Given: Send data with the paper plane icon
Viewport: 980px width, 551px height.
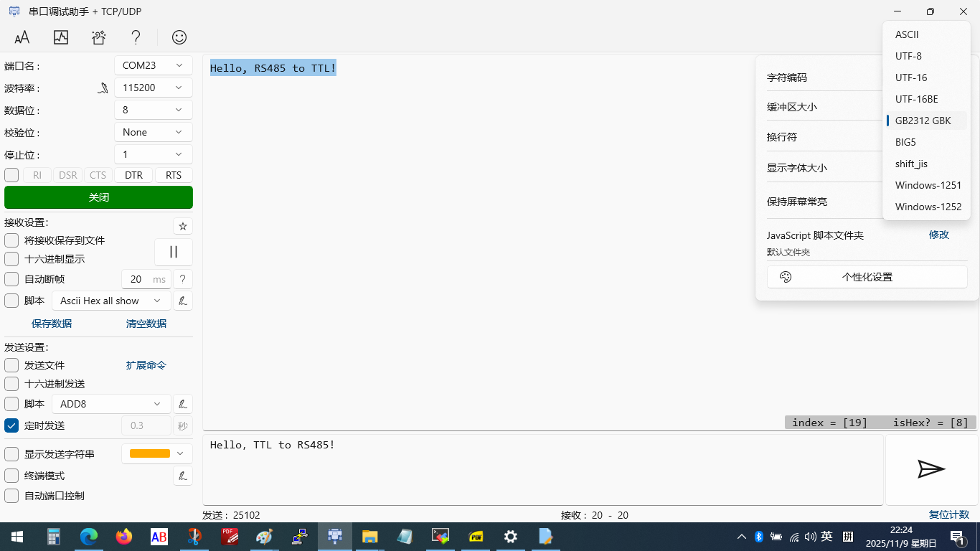Looking at the screenshot, I should point(931,469).
